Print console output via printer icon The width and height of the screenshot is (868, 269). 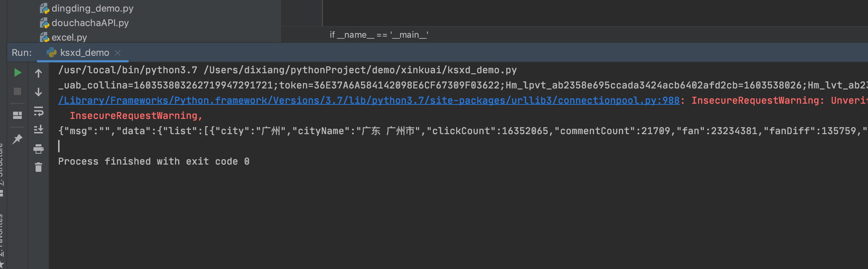pyautogui.click(x=38, y=149)
